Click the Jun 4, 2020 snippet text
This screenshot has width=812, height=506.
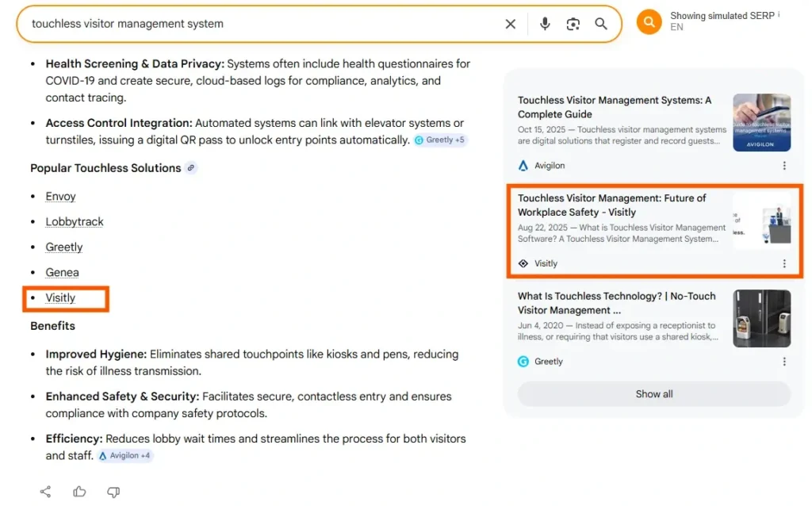(x=618, y=331)
